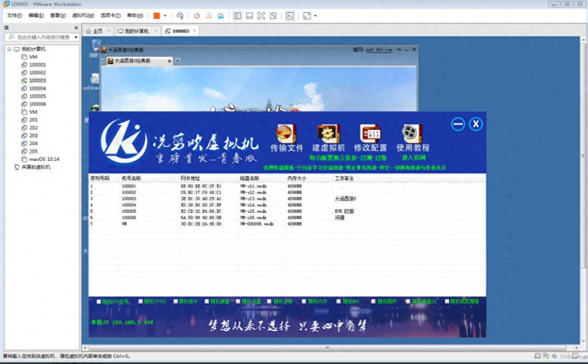Click the Send Ctrl+Alt+Del toolbar icon
This screenshot has height=364, width=588.
point(180,16)
